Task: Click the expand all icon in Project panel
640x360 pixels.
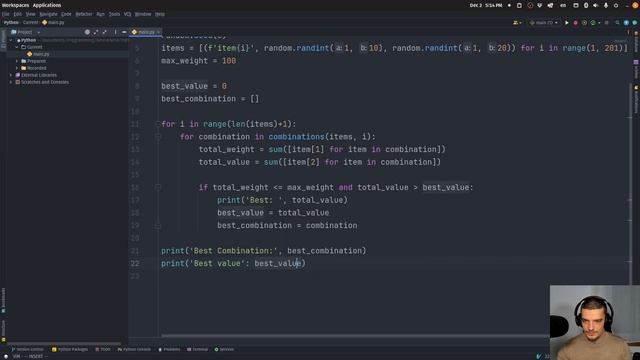Action: (x=96, y=32)
